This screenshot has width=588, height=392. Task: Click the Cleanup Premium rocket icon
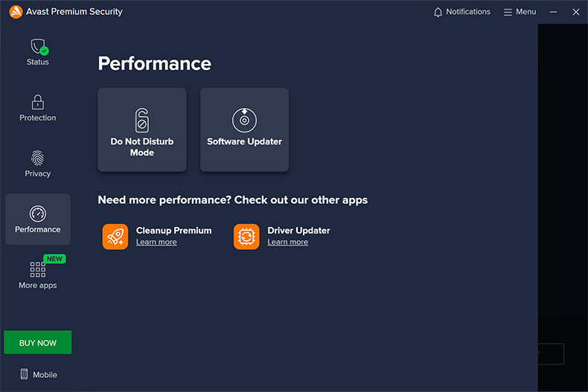(115, 237)
